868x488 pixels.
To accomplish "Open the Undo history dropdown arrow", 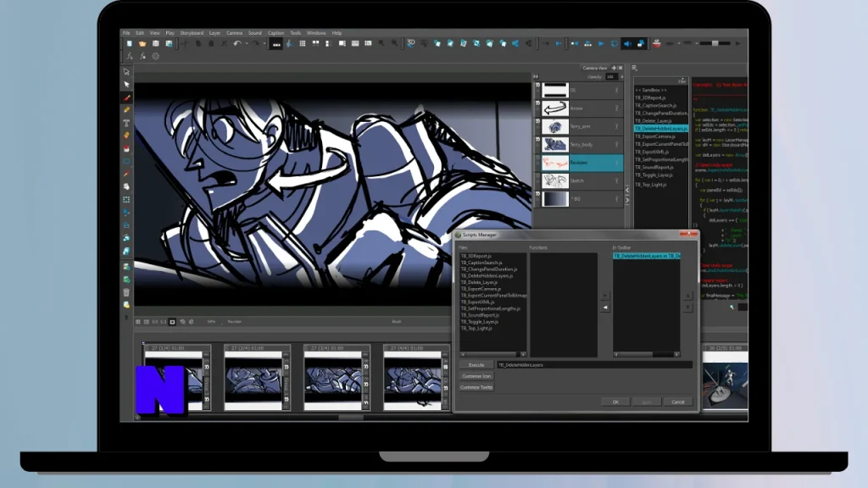I will click(246, 44).
